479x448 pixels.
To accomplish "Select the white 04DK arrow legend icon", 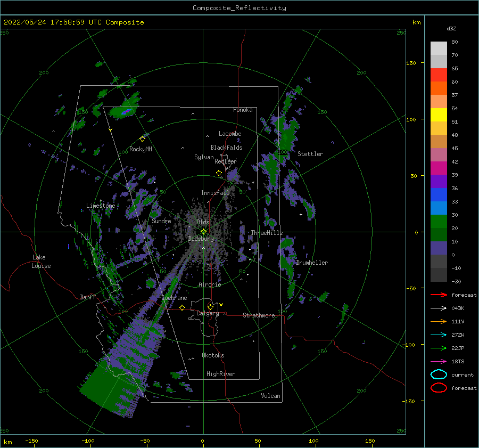I will [439, 308].
